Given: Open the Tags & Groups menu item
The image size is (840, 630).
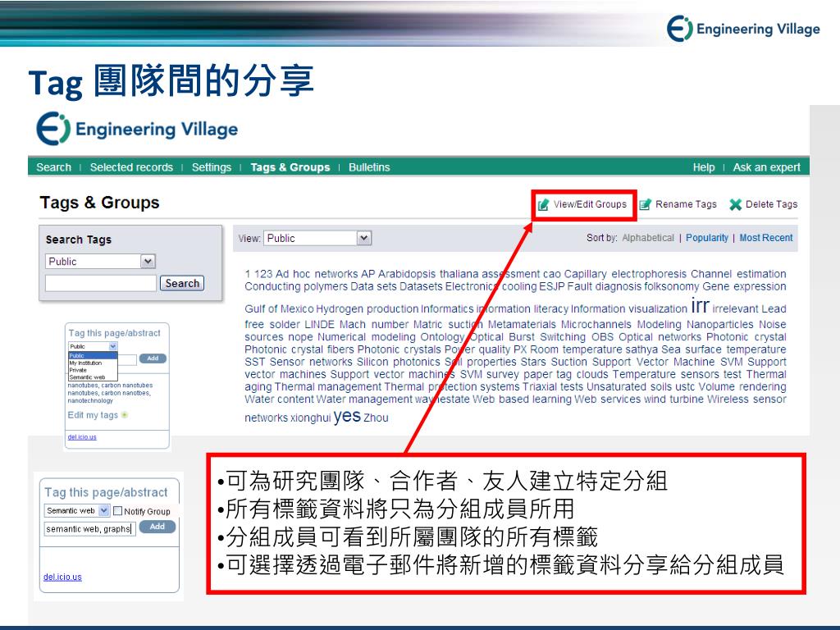Looking at the screenshot, I should 290,167.
